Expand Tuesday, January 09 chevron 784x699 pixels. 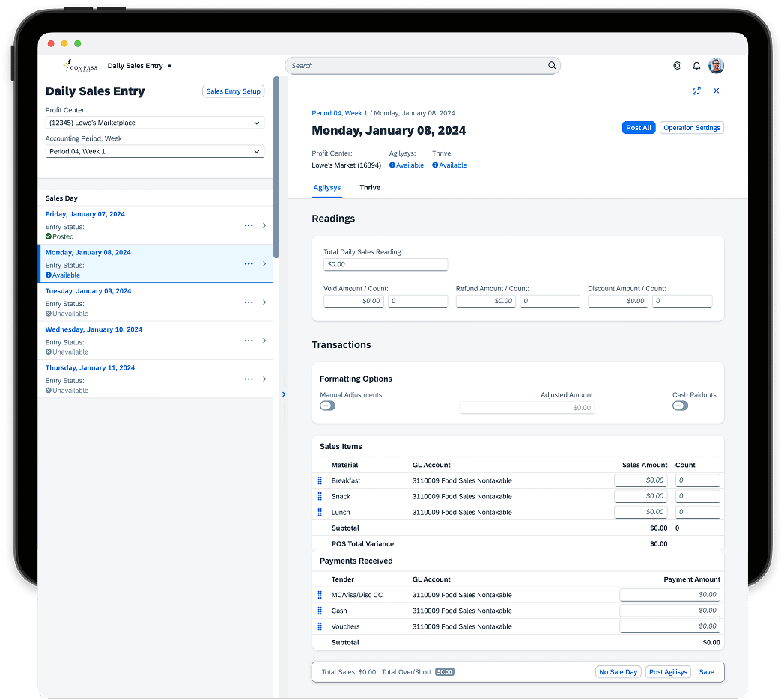click(264, 302)
